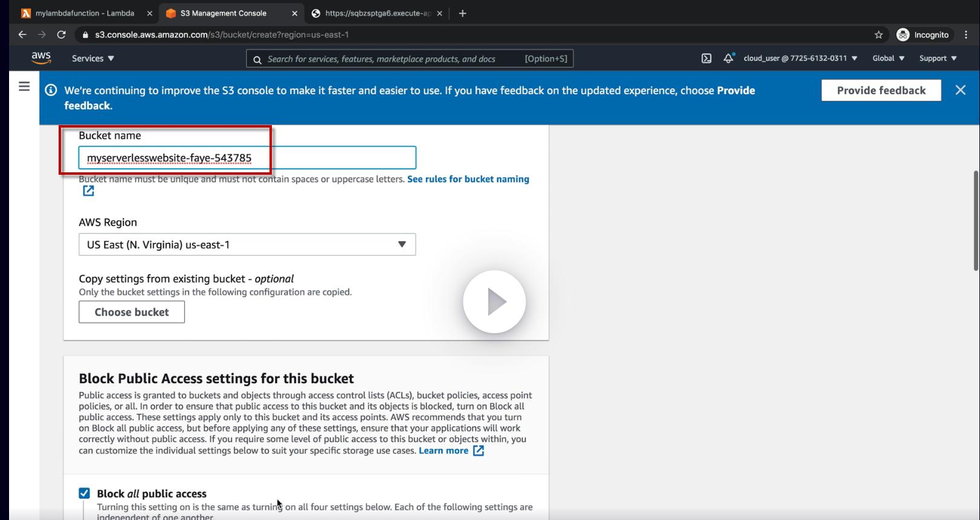Click the 'Block Public Access settings for this bucket' heading
The image size is (980, 520).
tap(216, 379)
